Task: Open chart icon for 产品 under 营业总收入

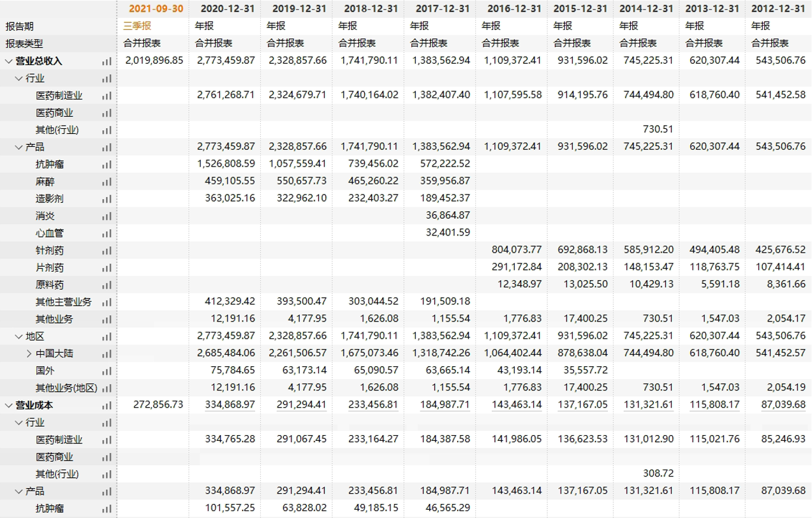Action: [107, 147]
